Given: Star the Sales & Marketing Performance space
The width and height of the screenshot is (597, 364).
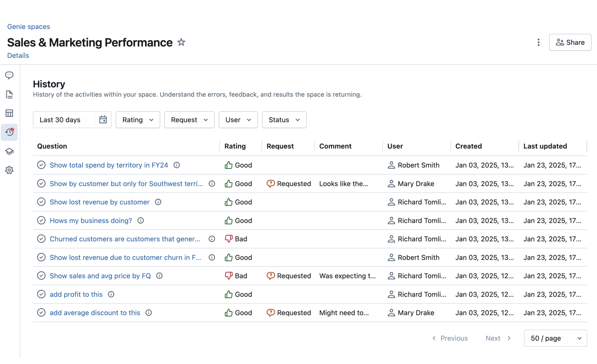Looking at the screenshot, I should click(181, 42).
